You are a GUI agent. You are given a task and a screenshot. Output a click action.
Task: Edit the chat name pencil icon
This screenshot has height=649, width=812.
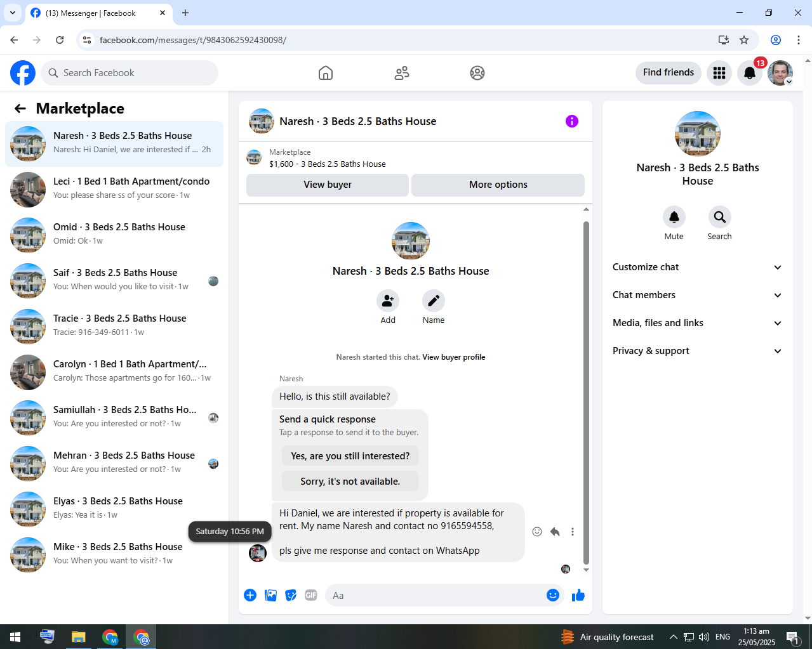[434, 301]
